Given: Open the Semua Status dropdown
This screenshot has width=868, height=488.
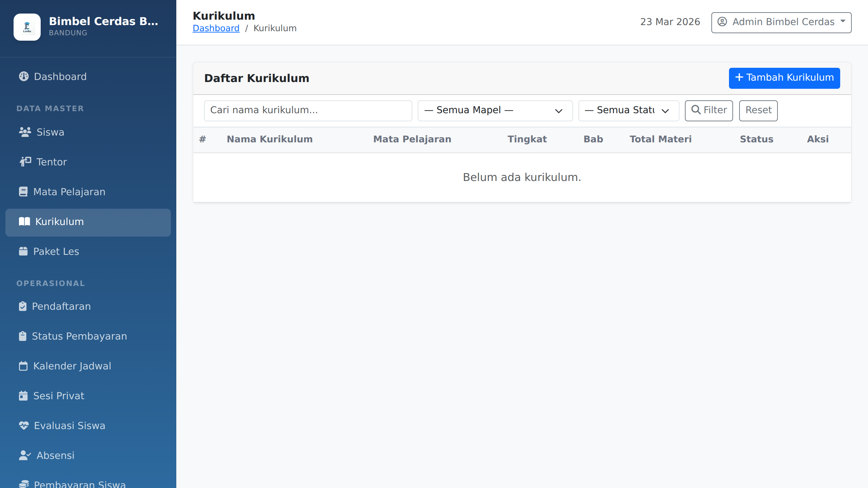Looking at the screenshot, I should (628, 110).
